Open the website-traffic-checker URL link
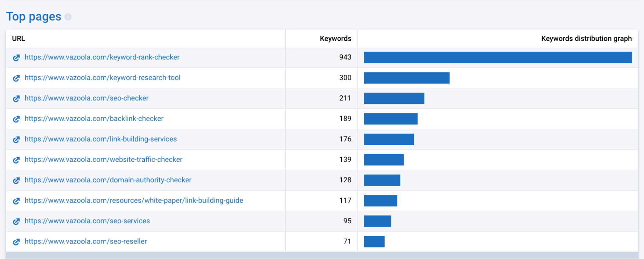Viewport: 644px width, 259px height. tap(103, 159)
